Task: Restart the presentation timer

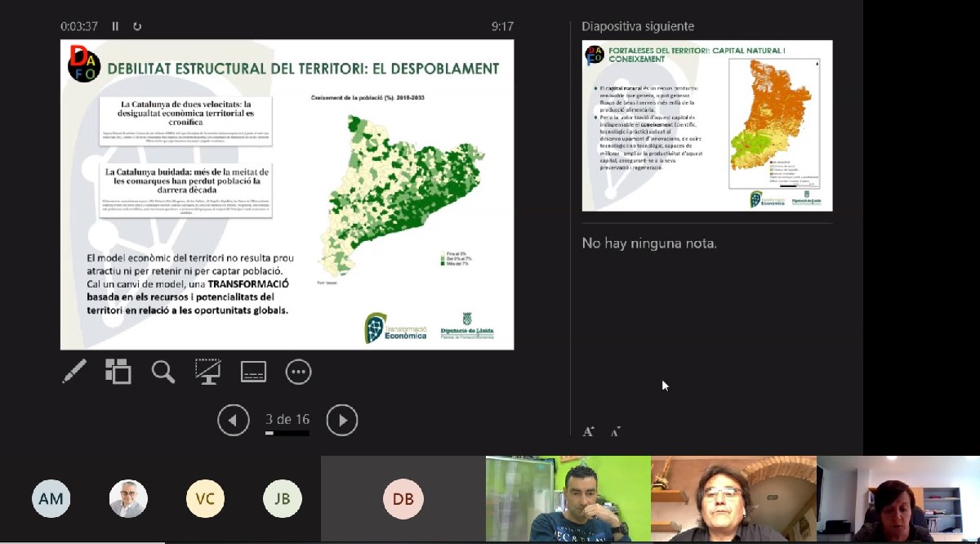Action: pos(137,26)
